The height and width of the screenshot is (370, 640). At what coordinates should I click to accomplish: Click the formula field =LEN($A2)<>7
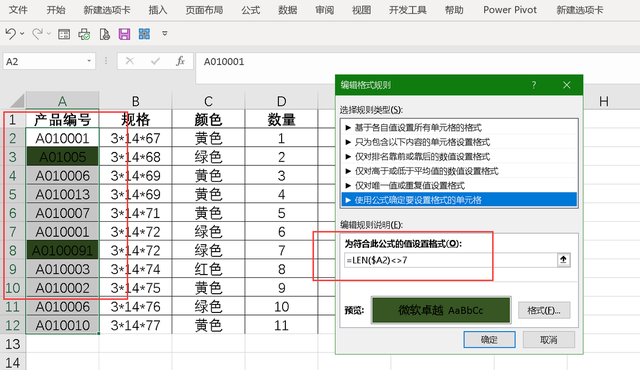pyautogui.click(x=450, y=260)
